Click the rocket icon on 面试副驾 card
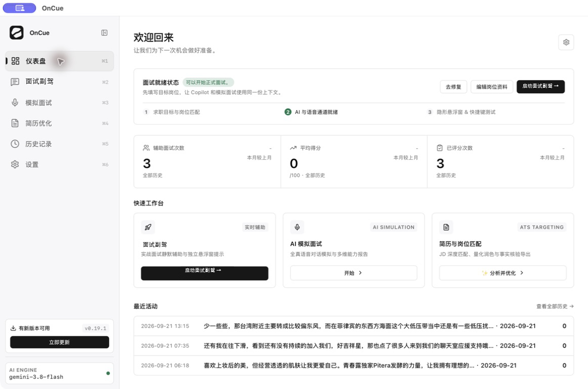This screenshot has height=389, width=588. (x=148, y=227)
